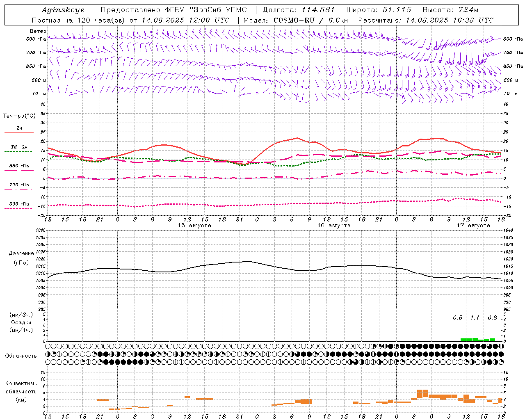Click the (мм/1ч.) unit label

21,330
